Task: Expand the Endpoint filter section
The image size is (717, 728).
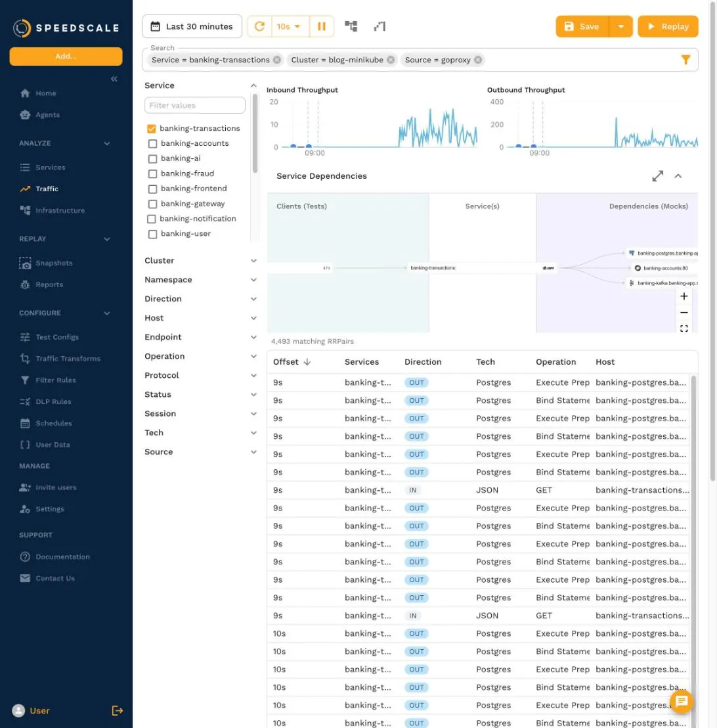Action: click(253, 337)
